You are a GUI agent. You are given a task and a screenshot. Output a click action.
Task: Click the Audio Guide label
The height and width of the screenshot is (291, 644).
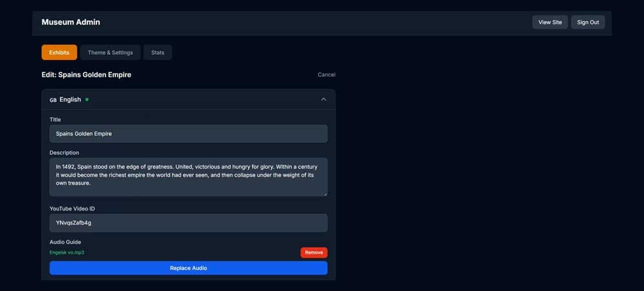coord(65,242)
